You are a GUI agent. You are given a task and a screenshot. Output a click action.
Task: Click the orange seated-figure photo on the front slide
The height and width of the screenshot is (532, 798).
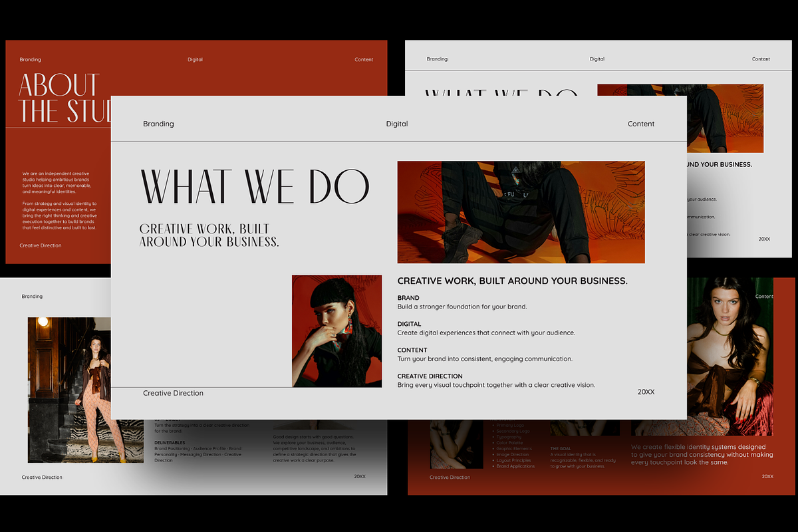click(521, 212)
